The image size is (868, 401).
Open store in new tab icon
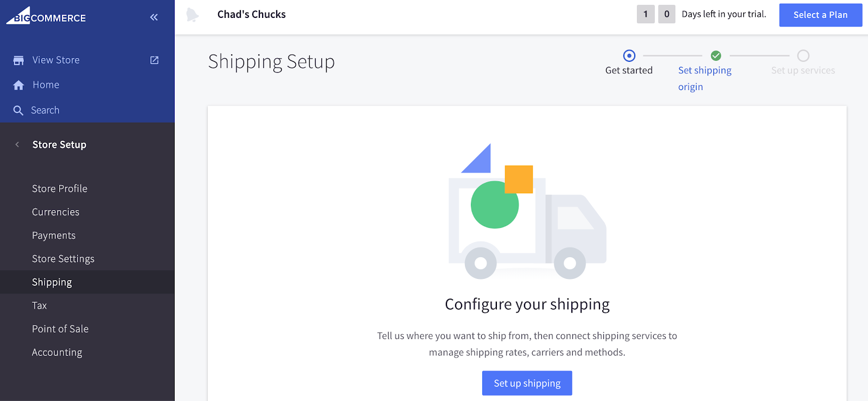155,60
